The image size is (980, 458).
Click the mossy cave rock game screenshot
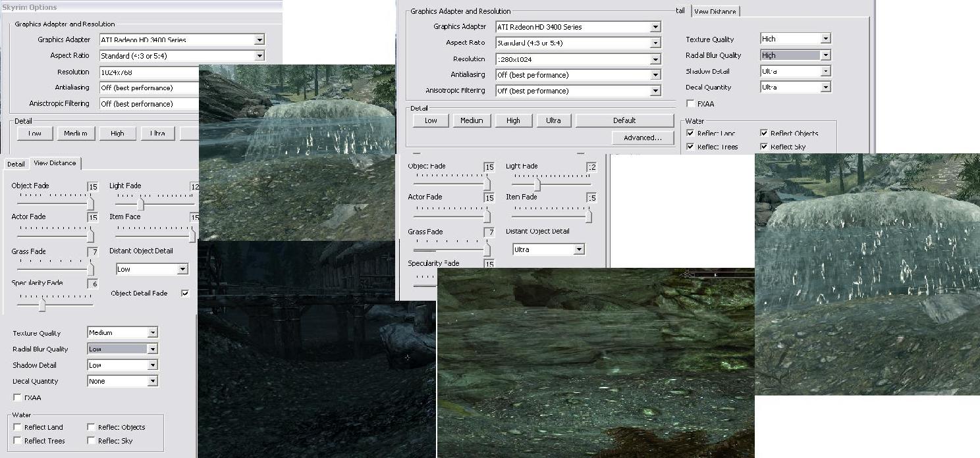pyautogui.click(x=595, y=363)
